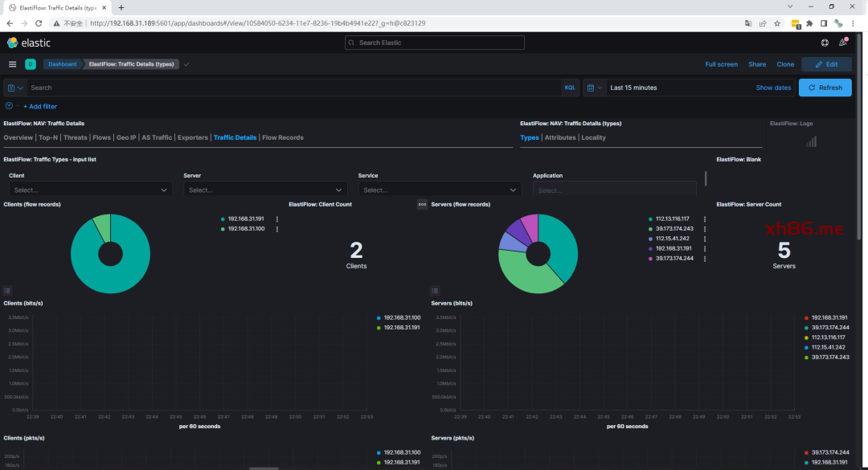Click the Elastic logo home icon
Viewport: 868px width, 470px height.
pyautogui.click(x=13, y=43)
